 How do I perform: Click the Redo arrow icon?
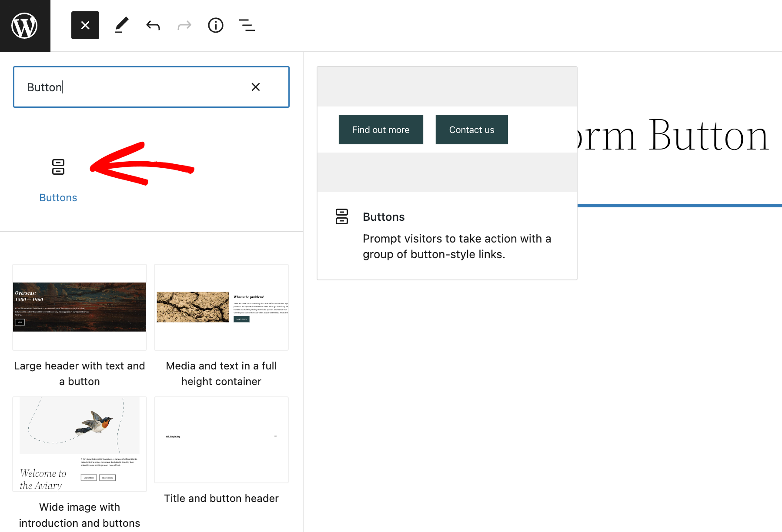(x=184, y=26)
